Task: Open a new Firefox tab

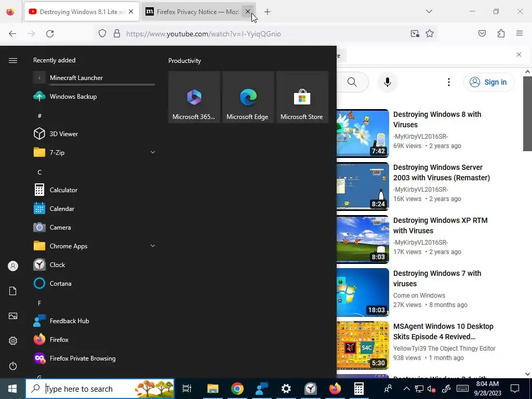Action: (x=268, y=12)
